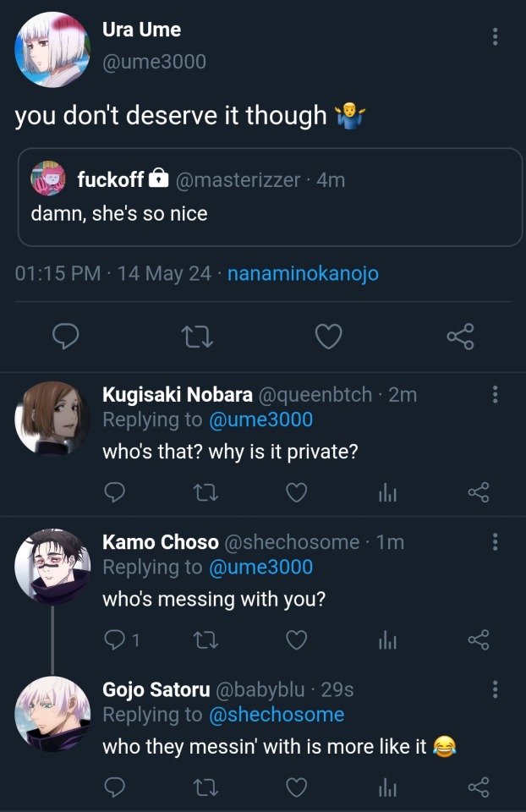This screenshot has height=812, width=526.
Task: View analytics for Kugisaki Nobara's reply
Action: [x=387, y=492]
